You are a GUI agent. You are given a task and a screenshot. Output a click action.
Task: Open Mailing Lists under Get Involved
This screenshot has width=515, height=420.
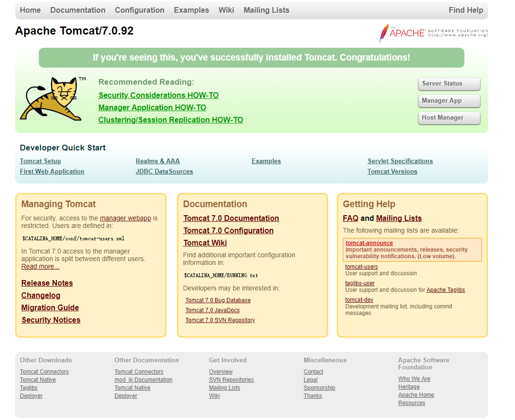pos(225,388)
